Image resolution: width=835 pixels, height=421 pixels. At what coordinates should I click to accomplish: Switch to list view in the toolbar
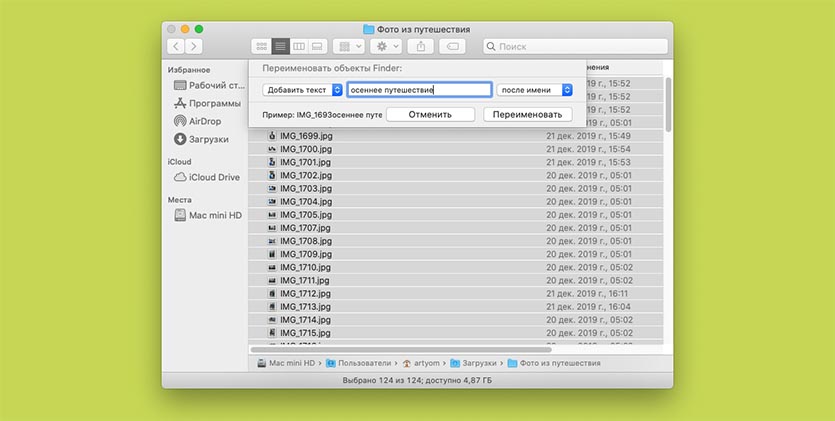click(x=280, y=46)
